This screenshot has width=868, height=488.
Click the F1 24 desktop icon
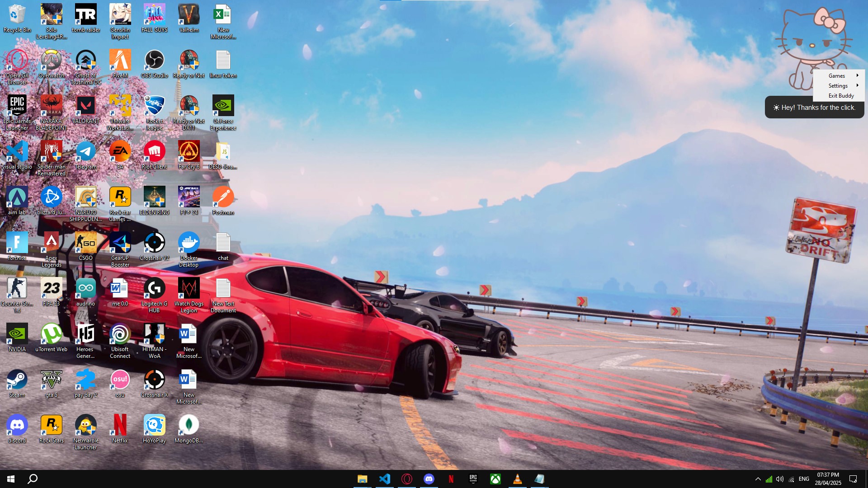(189, 201)
